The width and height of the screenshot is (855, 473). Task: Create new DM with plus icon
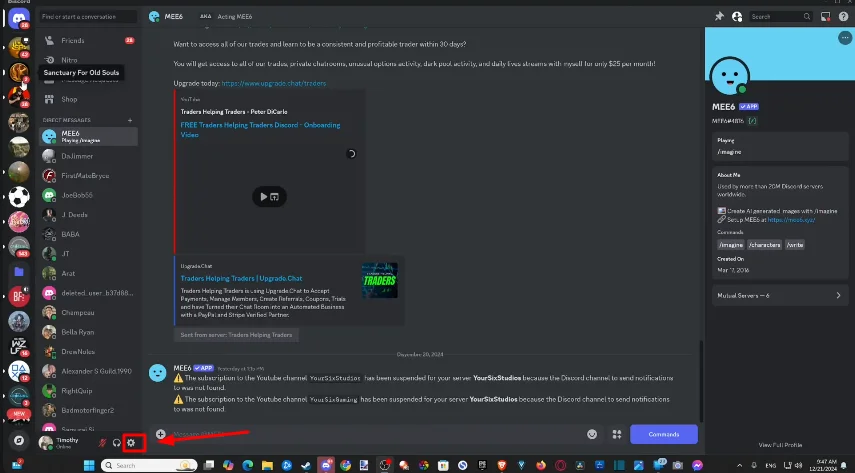point(130,120)
